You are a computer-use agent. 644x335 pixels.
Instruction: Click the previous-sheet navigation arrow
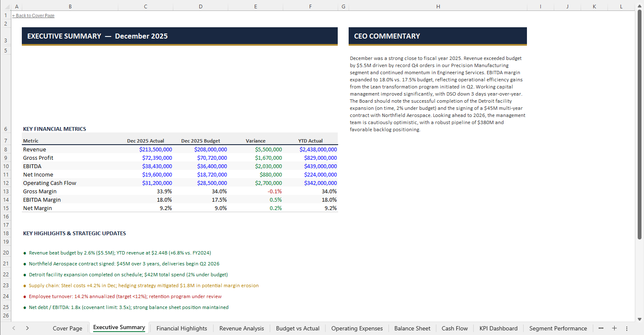point(13,328)
